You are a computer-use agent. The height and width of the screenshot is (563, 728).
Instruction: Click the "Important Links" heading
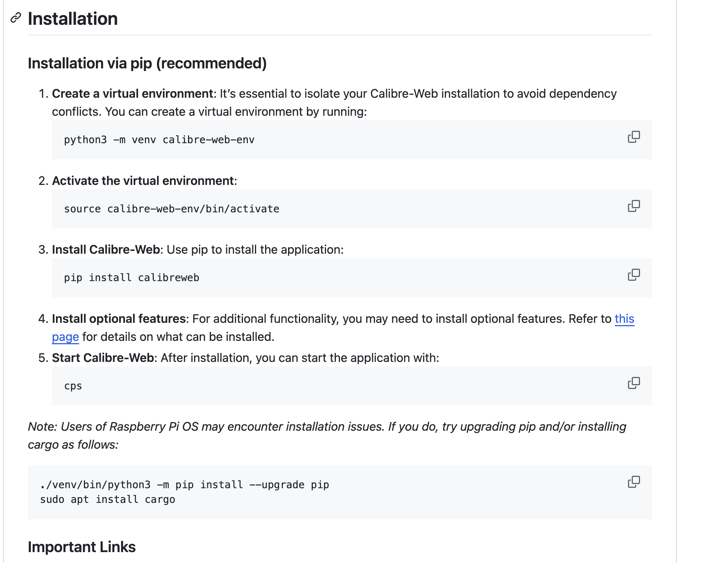82,547
